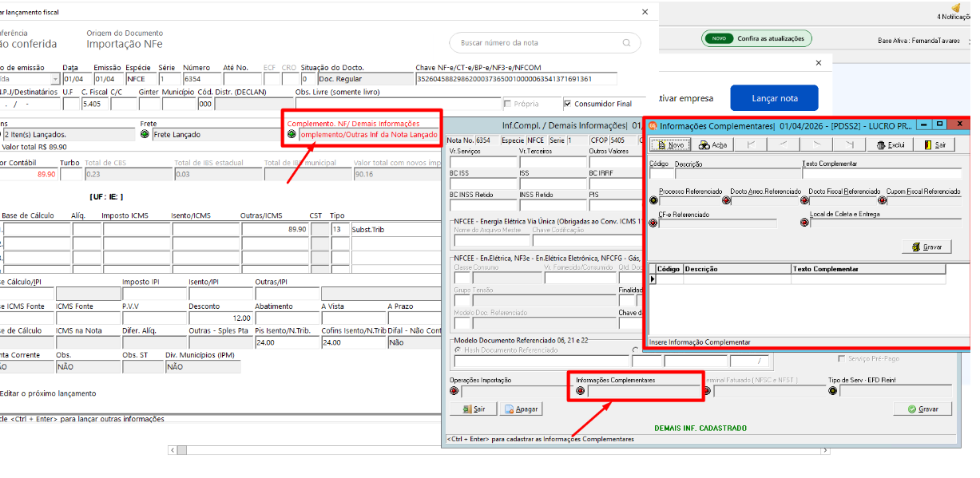Open the Complemento NF/Demais Informações lookup icon
The width and height of the screenshot is (980, 478).
click(292, 135)
